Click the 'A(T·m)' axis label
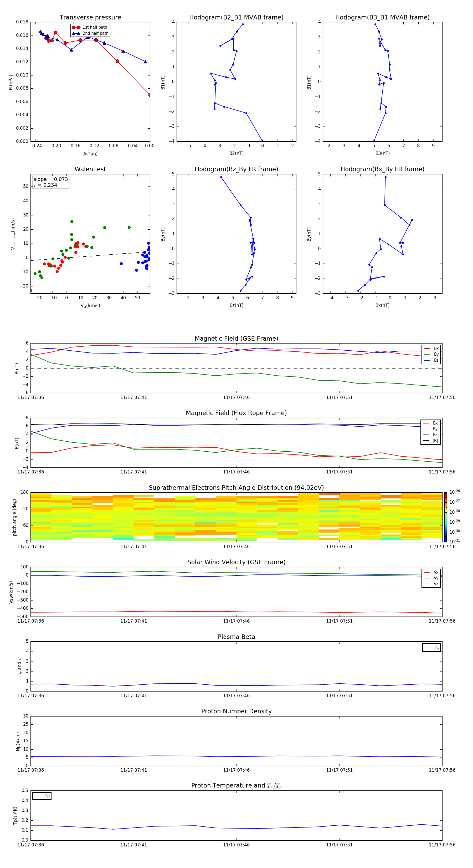Screen dimensions: 473x868 coord(90,154)
